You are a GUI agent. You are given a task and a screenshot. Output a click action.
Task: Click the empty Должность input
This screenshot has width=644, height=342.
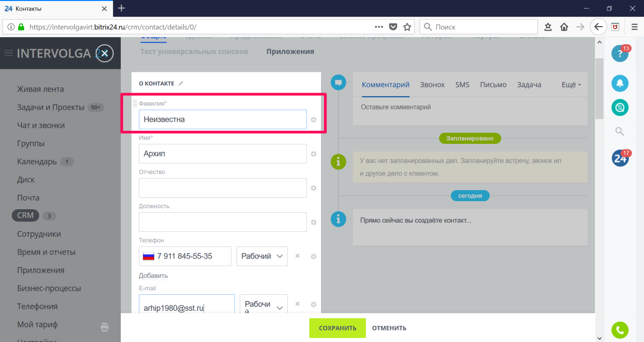pyautogui.click(x=223, y=222)
